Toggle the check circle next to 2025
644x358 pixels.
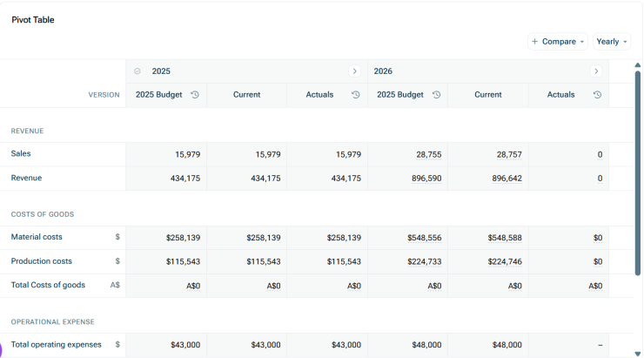pyautogui.click(x=138, y=71)
